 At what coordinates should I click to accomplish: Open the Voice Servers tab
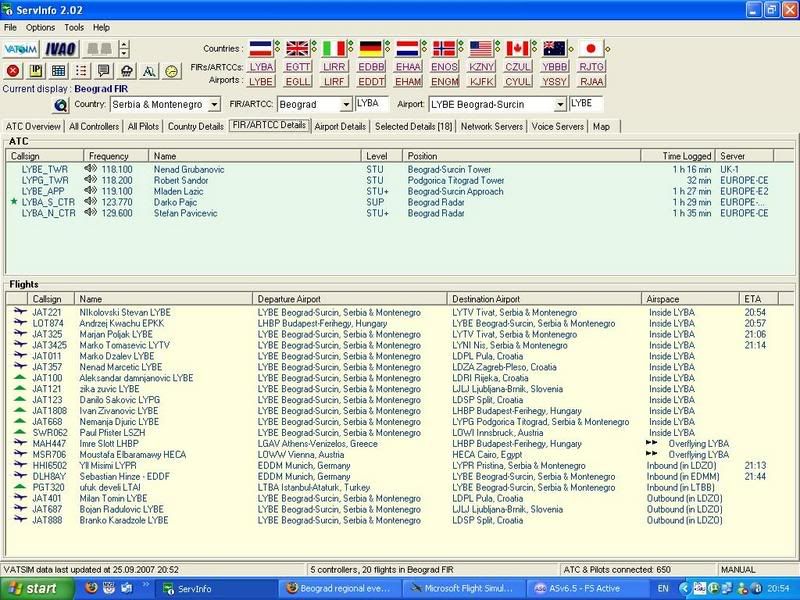558,127
